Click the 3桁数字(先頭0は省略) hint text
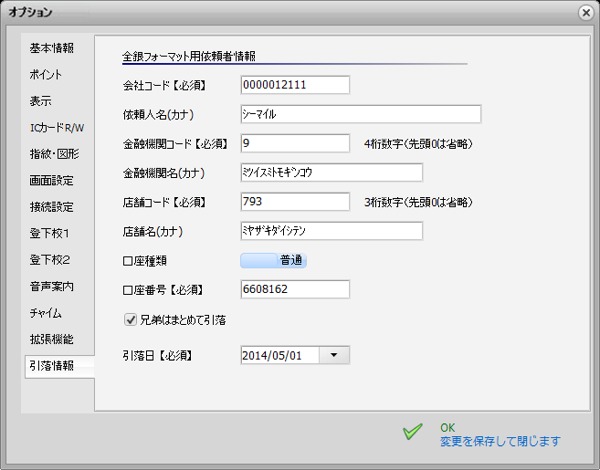 point(418,202)
